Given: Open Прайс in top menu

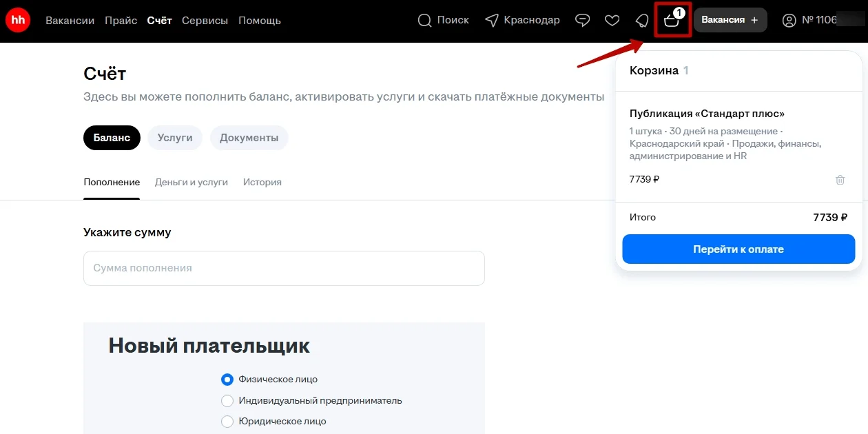Looking at the screenshot, I should click(121, 21).
